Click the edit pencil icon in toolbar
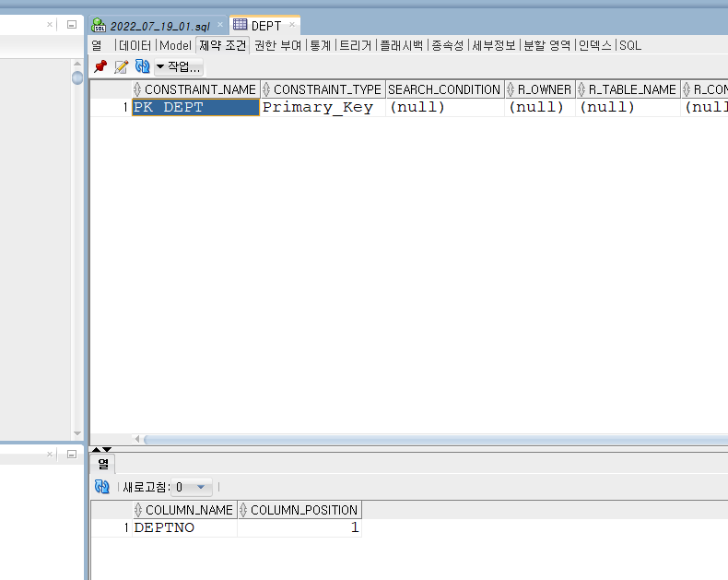The height and width of the screenshot is (580, 728). (x=121, y=67)
